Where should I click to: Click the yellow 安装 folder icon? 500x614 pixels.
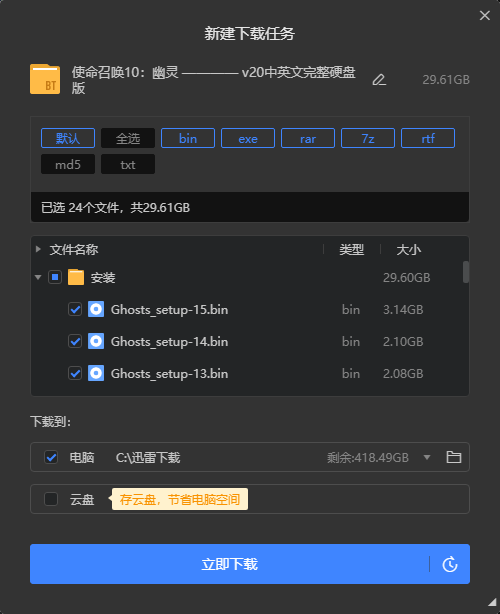pyautogui.click(x=76, y=277)
